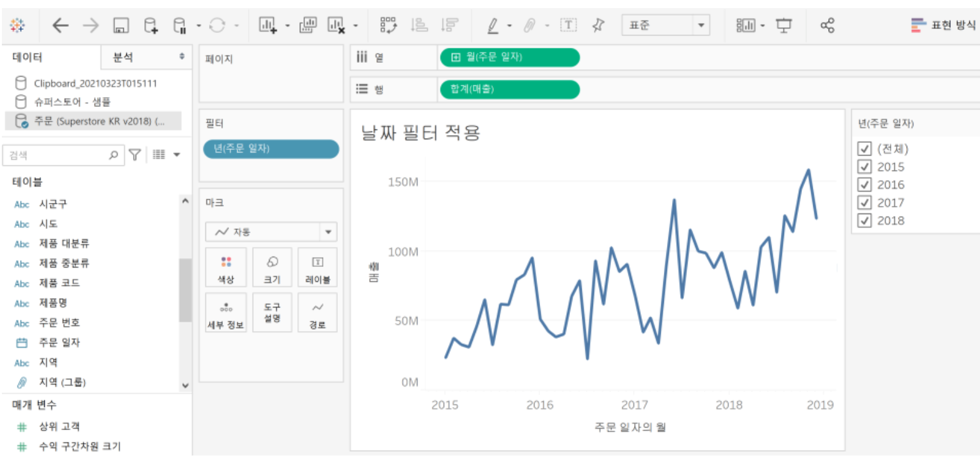
Task: Open the 분석 tab selector arrows
Action: (x=182, y=57)
